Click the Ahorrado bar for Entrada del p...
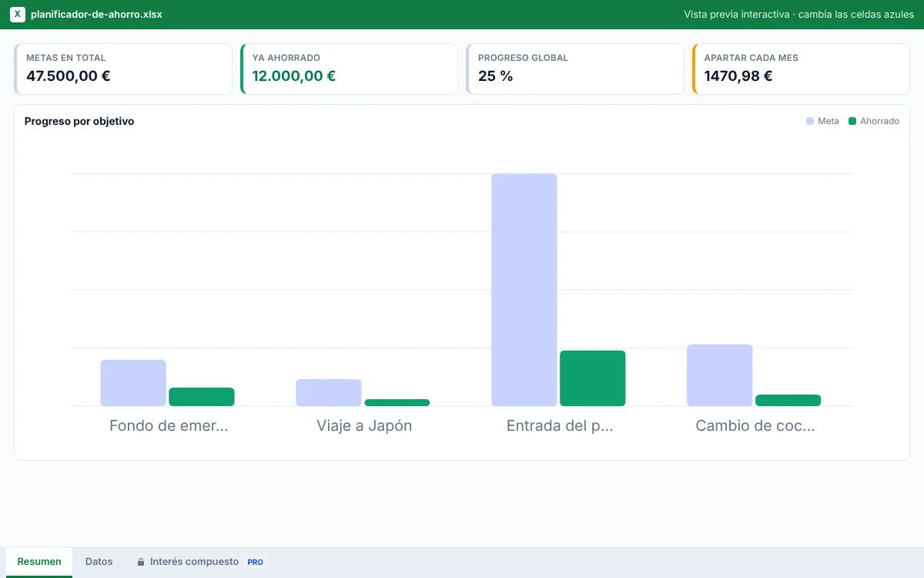Viewport: 924px width, 578px height. (593, 378)
